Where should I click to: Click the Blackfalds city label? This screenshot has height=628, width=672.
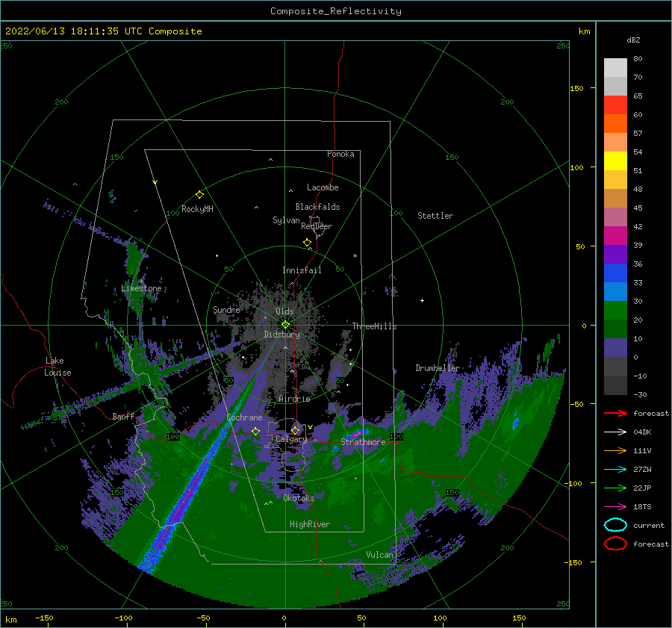pos(317,207)
